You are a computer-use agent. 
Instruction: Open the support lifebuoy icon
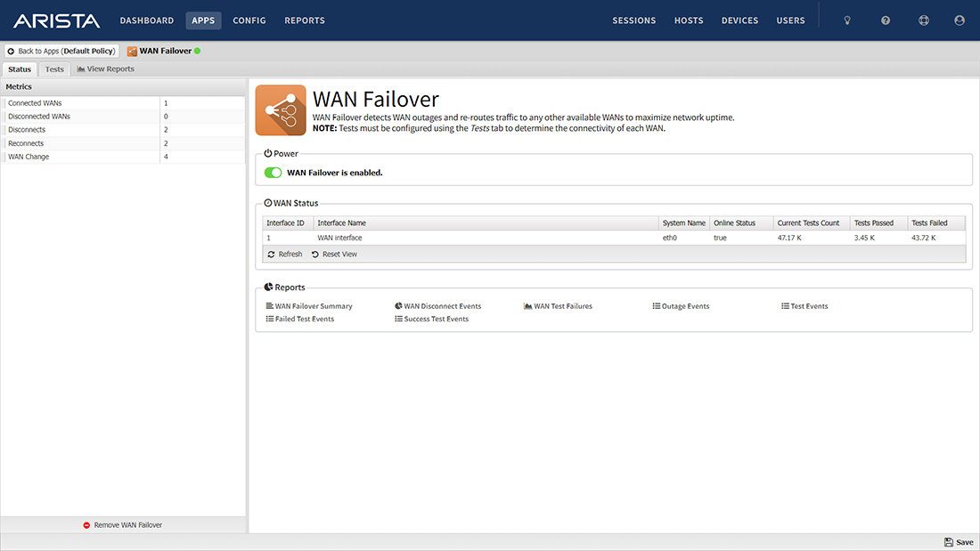click(x=924, y=20)
